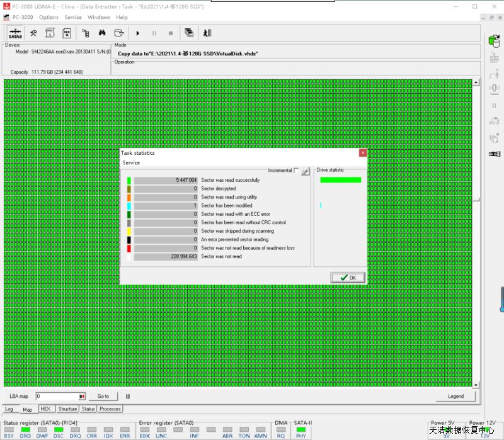The height and width of the screenshot is (440, 504).
Task: Open the Service menu in menu bar
Action: point(73,17)
